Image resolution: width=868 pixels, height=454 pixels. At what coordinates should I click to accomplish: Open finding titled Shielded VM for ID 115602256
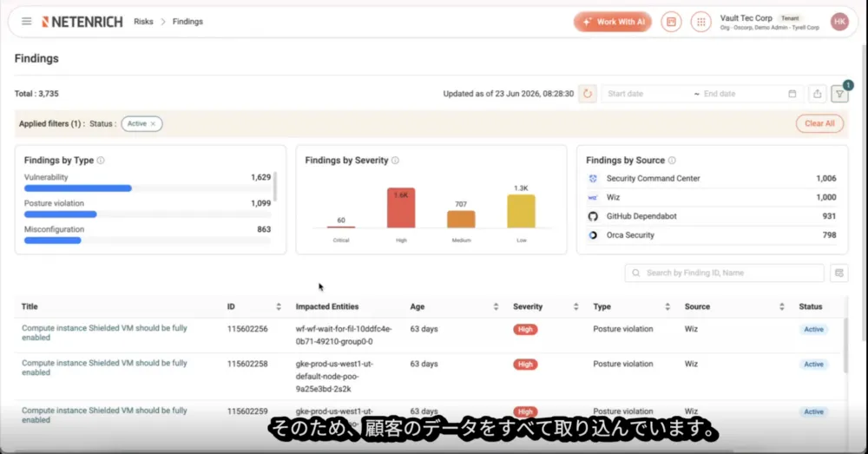104,332
